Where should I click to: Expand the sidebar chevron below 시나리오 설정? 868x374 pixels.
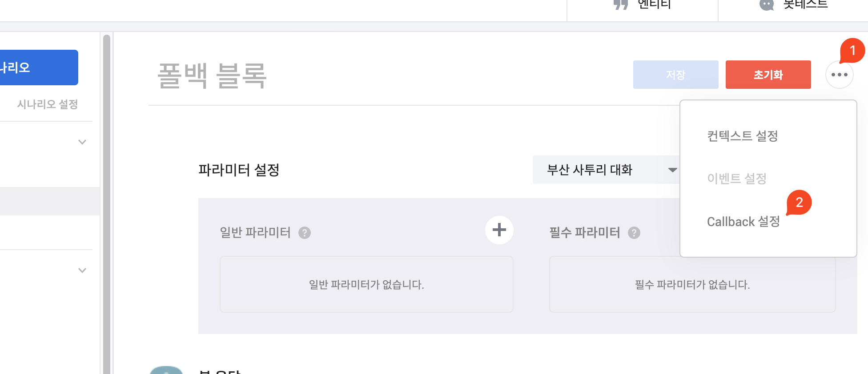[x=82, y=142]
